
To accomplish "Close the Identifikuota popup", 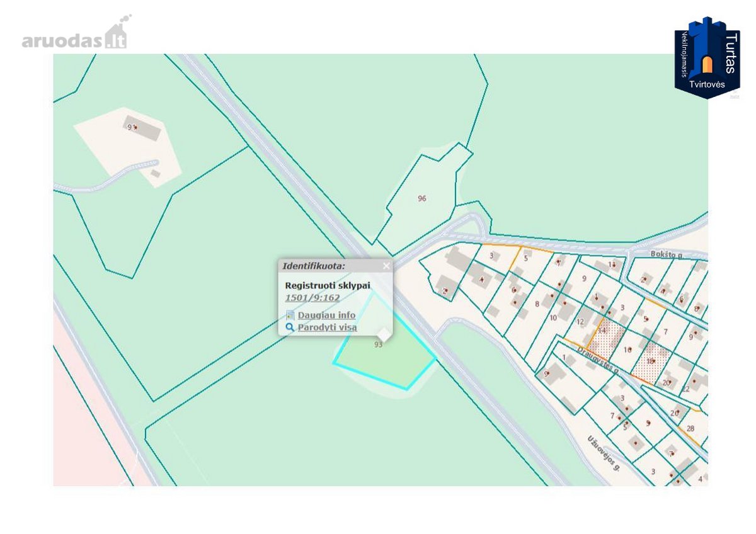I will tap(386, 266).
